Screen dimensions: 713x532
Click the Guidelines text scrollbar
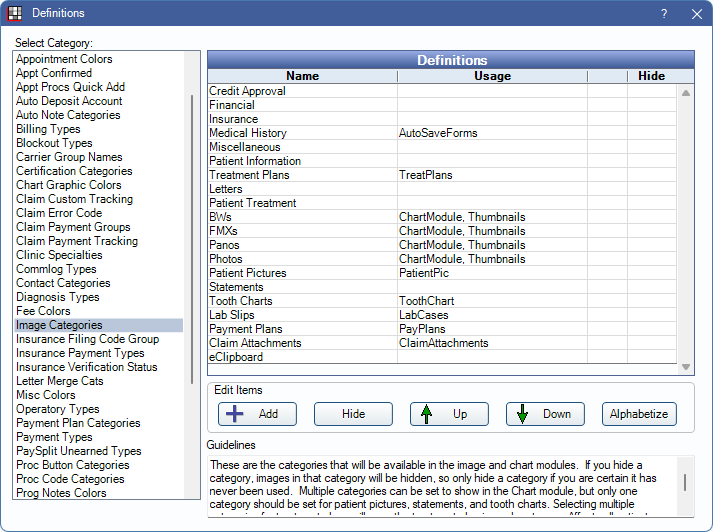(x=685, y=483)
